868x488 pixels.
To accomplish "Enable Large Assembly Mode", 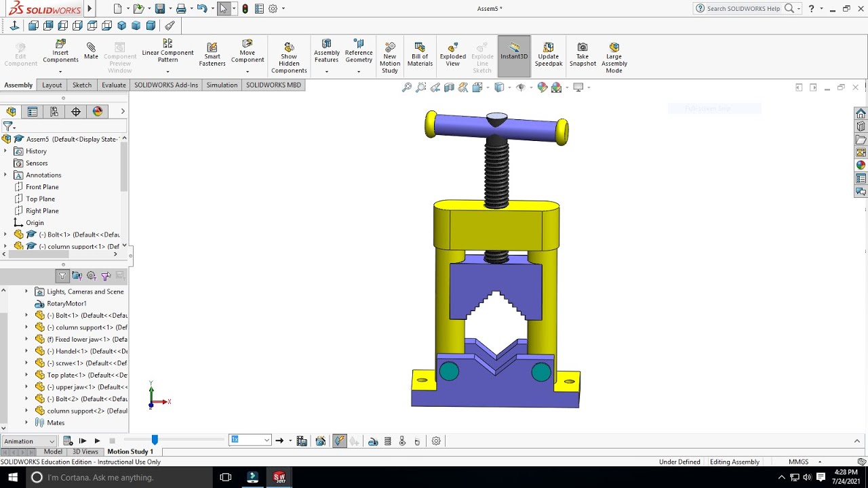I will pyautogui.click(x=614, y=58).
